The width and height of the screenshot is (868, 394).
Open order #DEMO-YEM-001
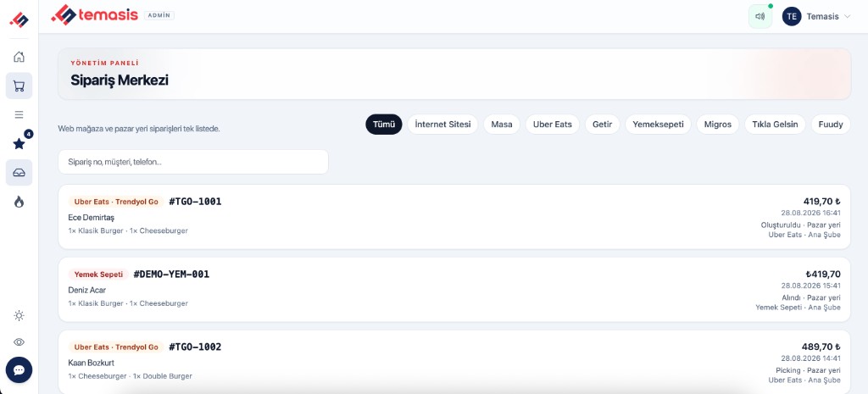tap(454, 290)
